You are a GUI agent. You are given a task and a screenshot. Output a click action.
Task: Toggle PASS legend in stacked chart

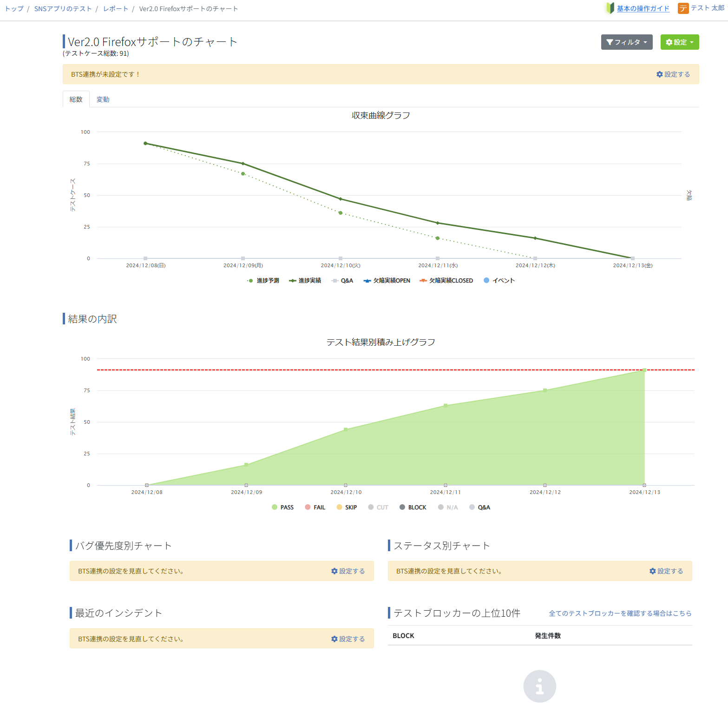click(x=282, y=507)
